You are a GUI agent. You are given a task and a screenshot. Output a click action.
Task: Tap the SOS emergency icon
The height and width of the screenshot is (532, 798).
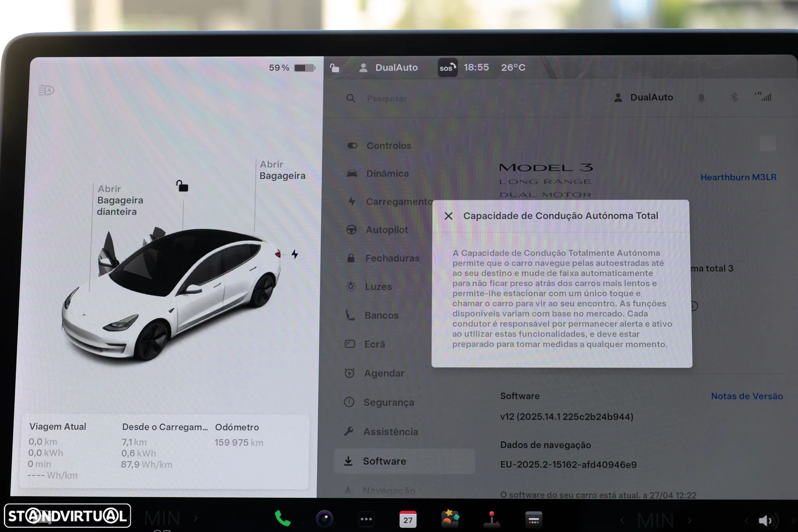[x=447, y=67]
